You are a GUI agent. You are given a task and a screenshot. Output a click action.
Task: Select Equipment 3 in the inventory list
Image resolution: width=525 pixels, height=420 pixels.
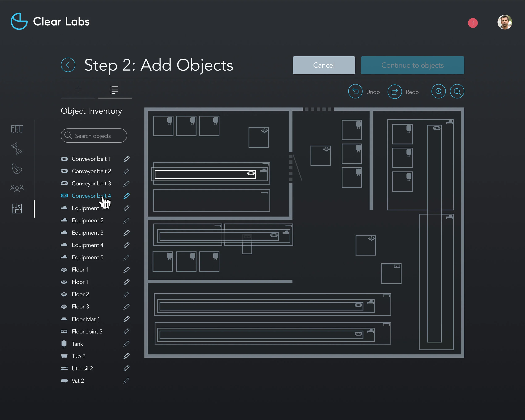coord(87,233)
